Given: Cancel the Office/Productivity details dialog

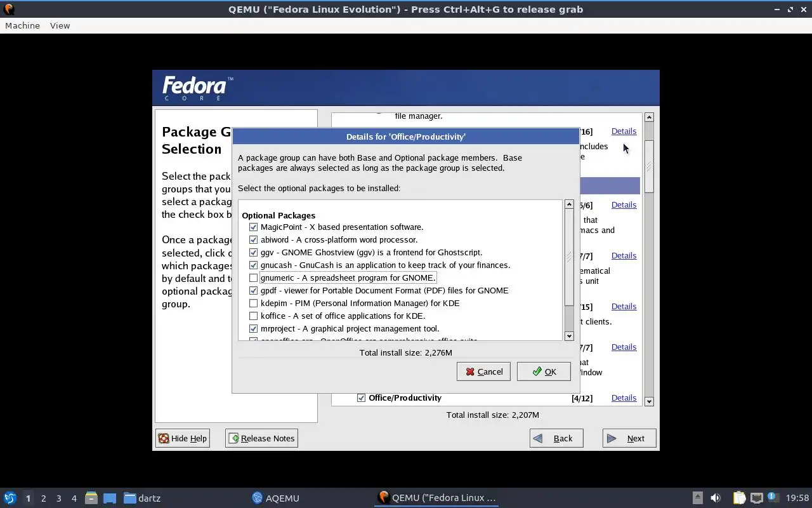Looking at the screenshot, I should [483, 371].
